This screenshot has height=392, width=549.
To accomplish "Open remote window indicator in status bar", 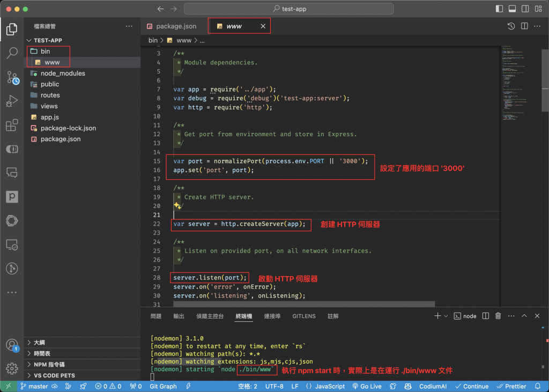I will [9, 387].
